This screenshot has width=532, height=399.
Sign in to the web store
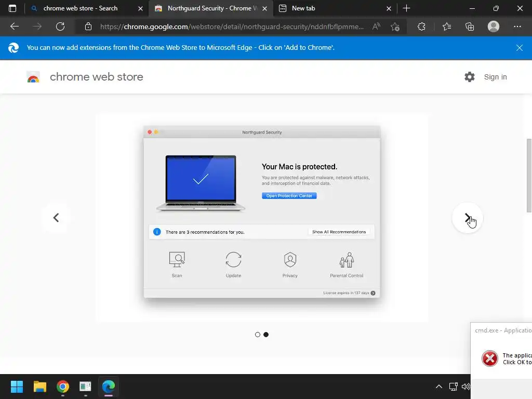click(x=495, y=77)
